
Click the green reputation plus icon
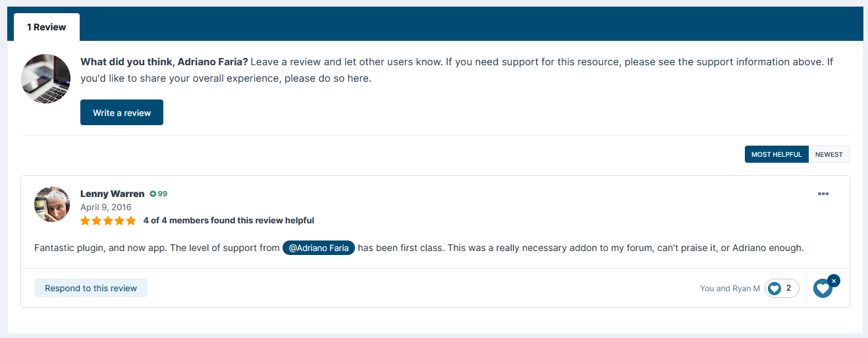click(153, 194)
